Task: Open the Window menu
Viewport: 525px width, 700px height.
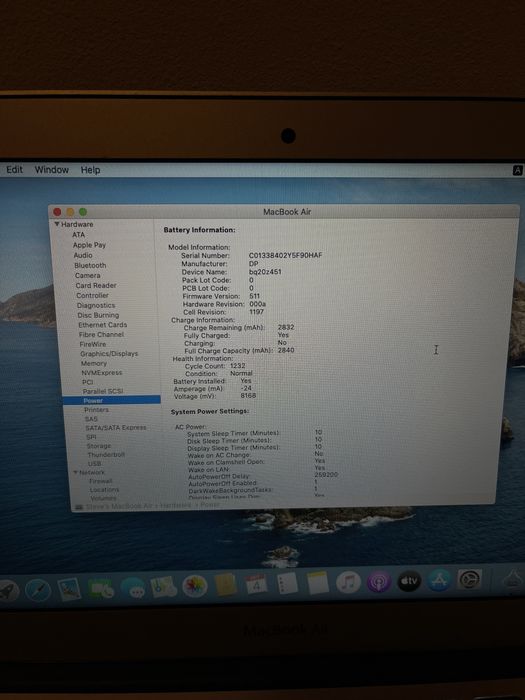Action: pos(52,170)
